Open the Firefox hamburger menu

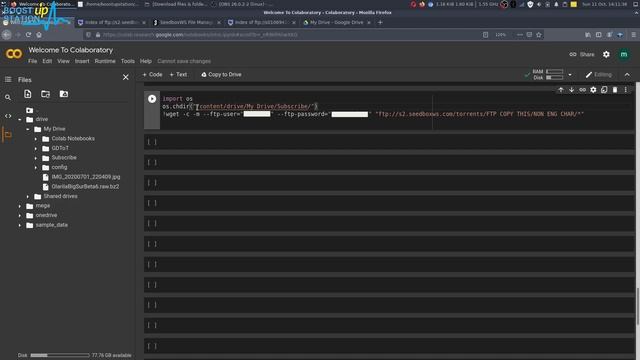tap(633, 35)
